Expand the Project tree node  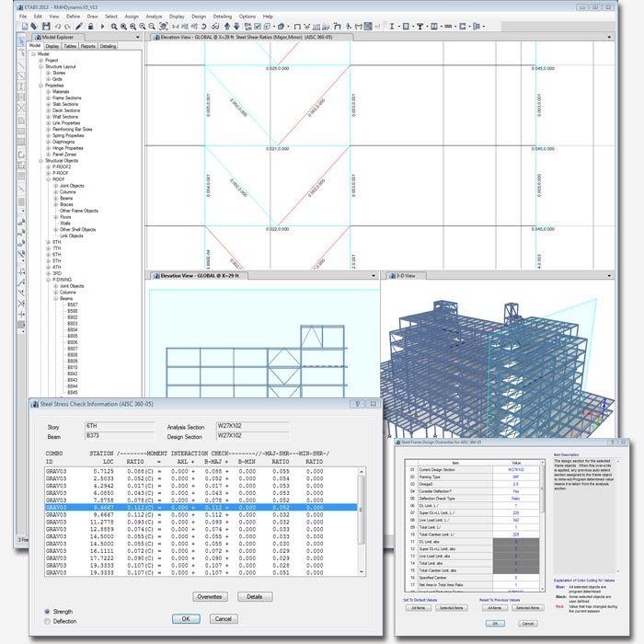tap(40, 60)
